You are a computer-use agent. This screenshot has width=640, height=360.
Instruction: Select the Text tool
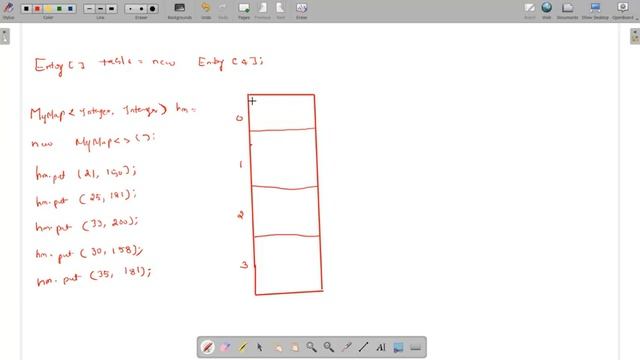click(x=381, y=347)
